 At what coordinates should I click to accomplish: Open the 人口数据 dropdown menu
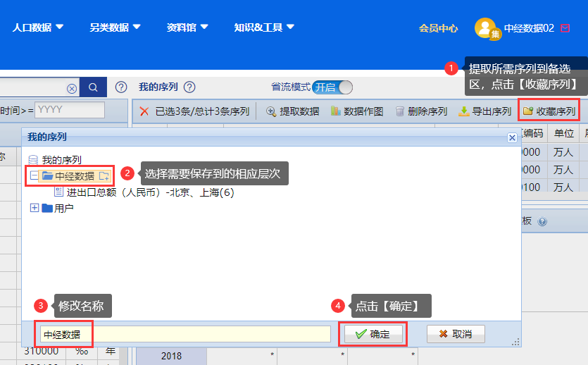pyautogui.click(x=38, y=27)
